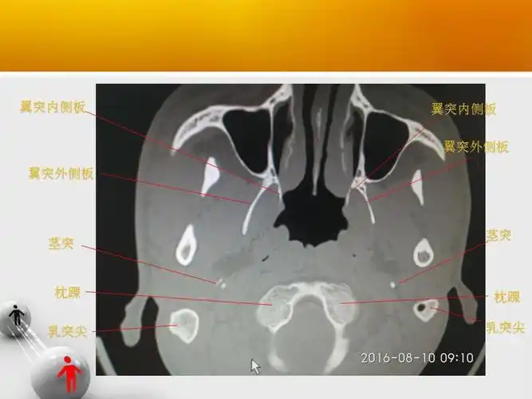Select the right 翼突内侧板 label
Screen dimensions: 532x399
[x=463, y=109]
